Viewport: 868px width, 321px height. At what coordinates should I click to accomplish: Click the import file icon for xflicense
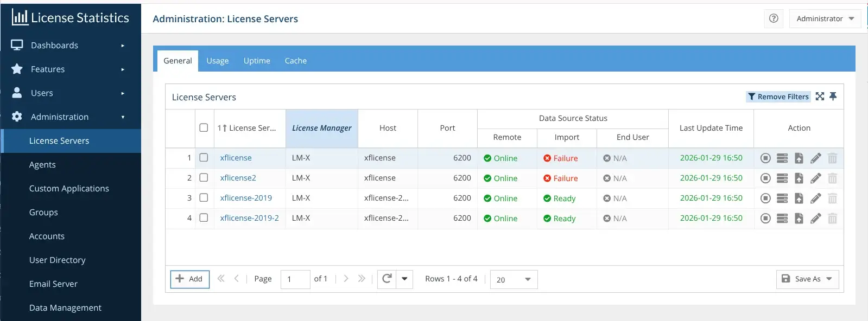point(799,158)
